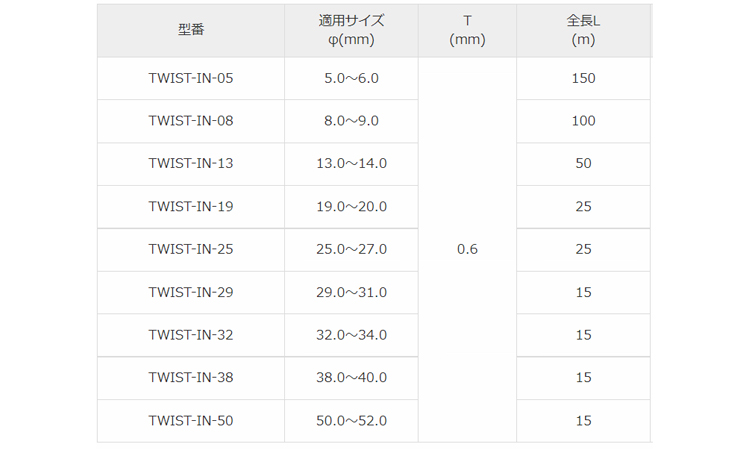This screenshot has width=750, height=450.
Task: Select the TWIST-IN-13 model number
Action: pyautogui.click(x=190, y=163)
